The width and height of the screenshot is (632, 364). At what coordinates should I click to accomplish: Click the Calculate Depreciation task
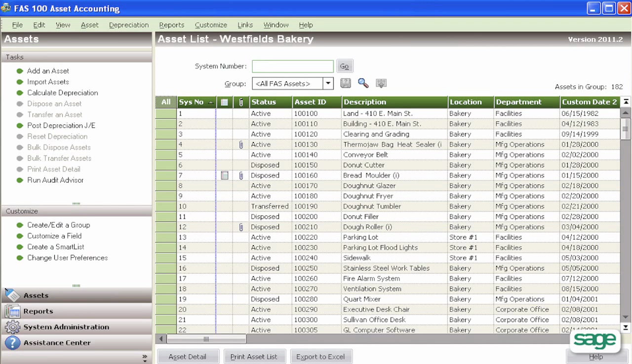tap(63, 93)
